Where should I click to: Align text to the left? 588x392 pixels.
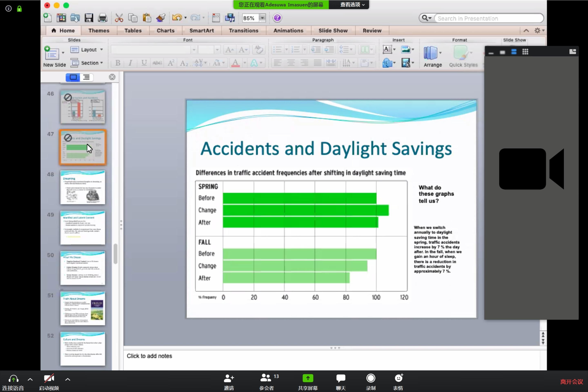pos(277,63)
